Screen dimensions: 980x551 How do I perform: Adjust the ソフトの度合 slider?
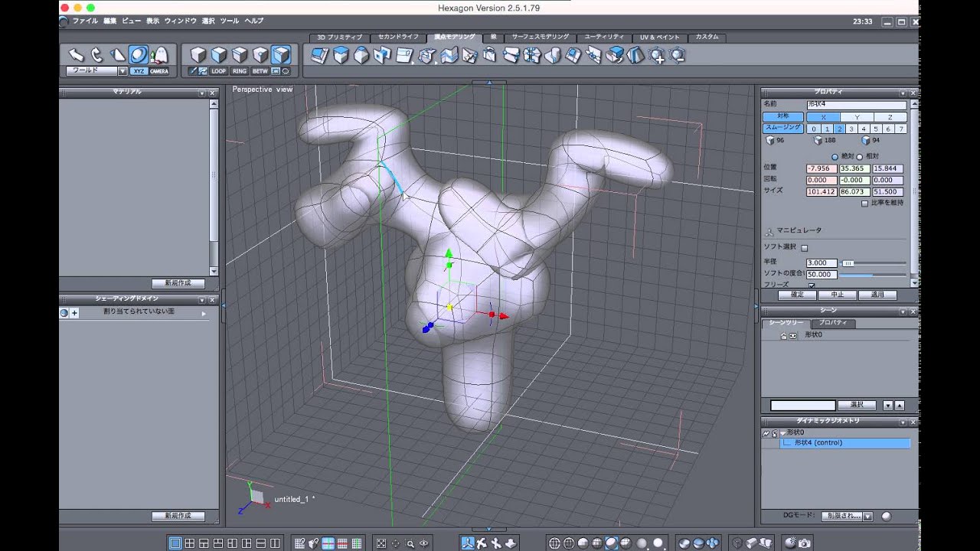[x=873, y=274]
